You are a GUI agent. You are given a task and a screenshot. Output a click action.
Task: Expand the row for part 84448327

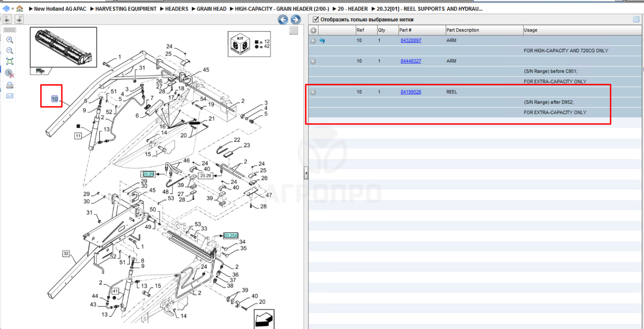pos(313,61)
